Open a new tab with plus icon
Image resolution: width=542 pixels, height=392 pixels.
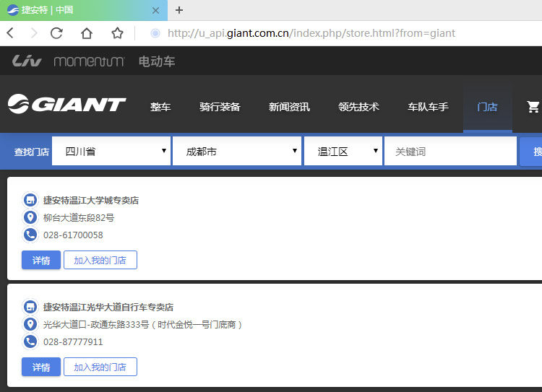pyautogui.click(x=179, y=10)
